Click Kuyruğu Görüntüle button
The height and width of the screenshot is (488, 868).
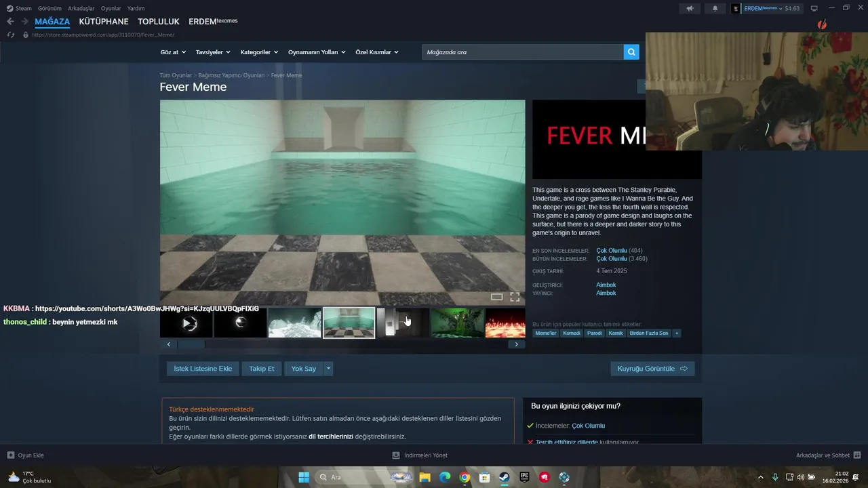click(x=652, y=369)
